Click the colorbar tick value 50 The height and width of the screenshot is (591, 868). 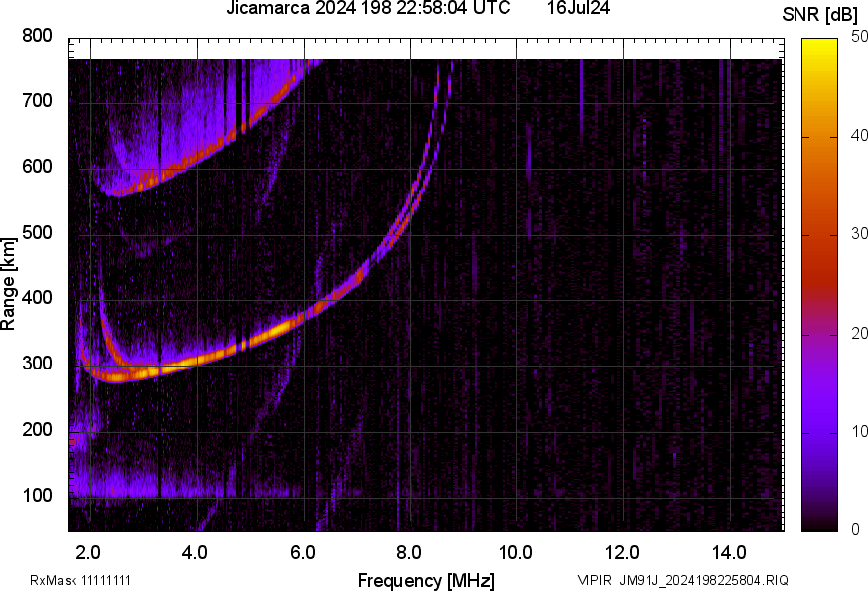point(859,37)
